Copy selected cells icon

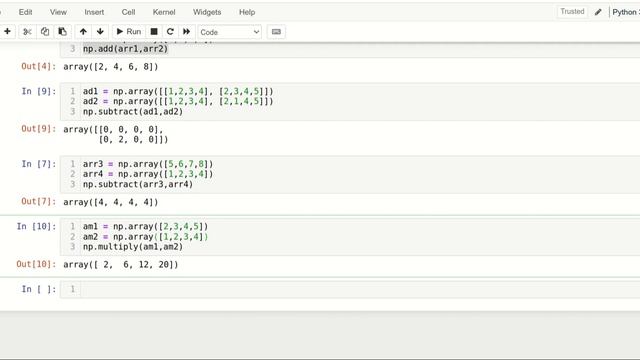[45, 31]
